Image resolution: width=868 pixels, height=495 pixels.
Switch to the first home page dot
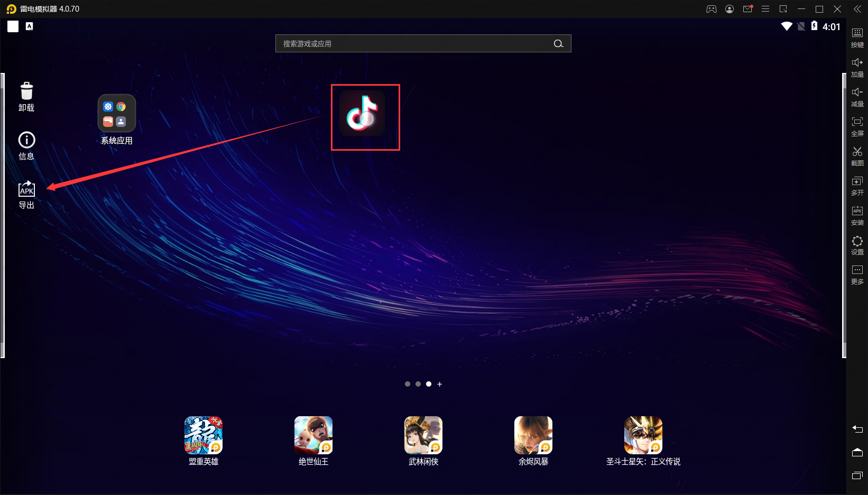point(408,384)
